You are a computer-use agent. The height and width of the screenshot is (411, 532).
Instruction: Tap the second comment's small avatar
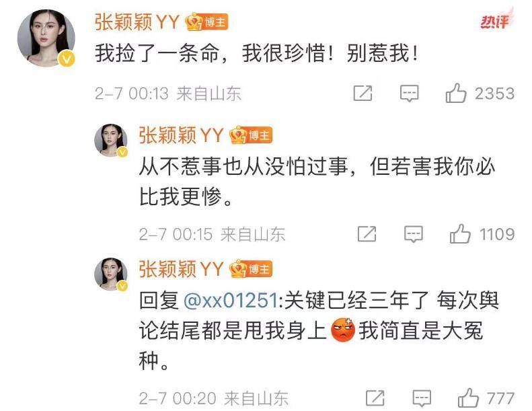[111, 140]
